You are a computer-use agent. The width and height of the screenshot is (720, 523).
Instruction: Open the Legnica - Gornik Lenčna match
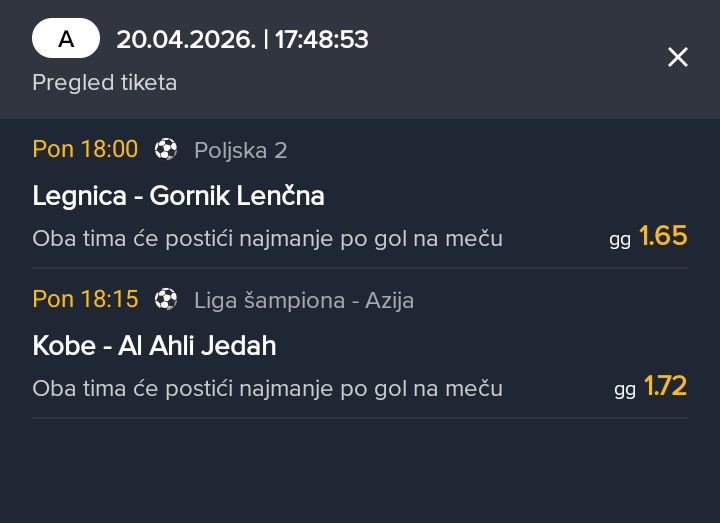coord(178,196)
